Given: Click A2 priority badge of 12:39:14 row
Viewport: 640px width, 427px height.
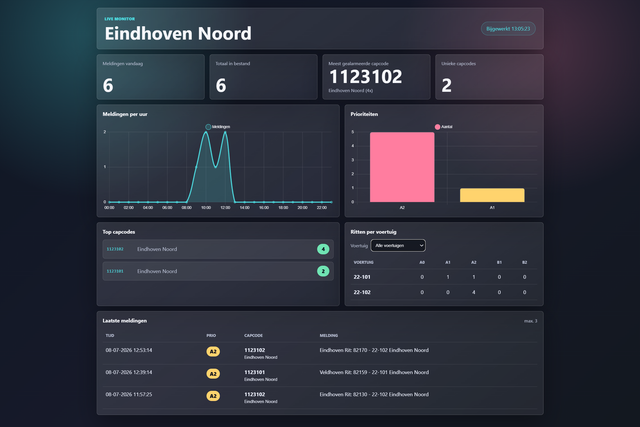Looking at the screenshot, I should point(213,374).
